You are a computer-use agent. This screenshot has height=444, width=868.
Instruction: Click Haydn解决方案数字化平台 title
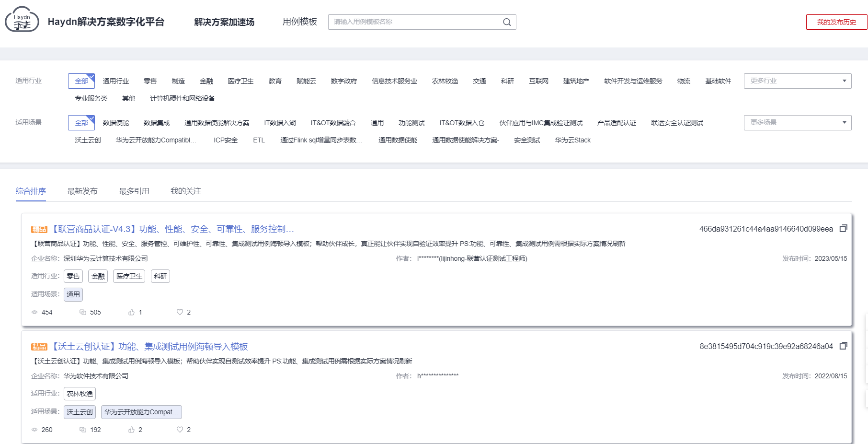(x=106, y=22)
